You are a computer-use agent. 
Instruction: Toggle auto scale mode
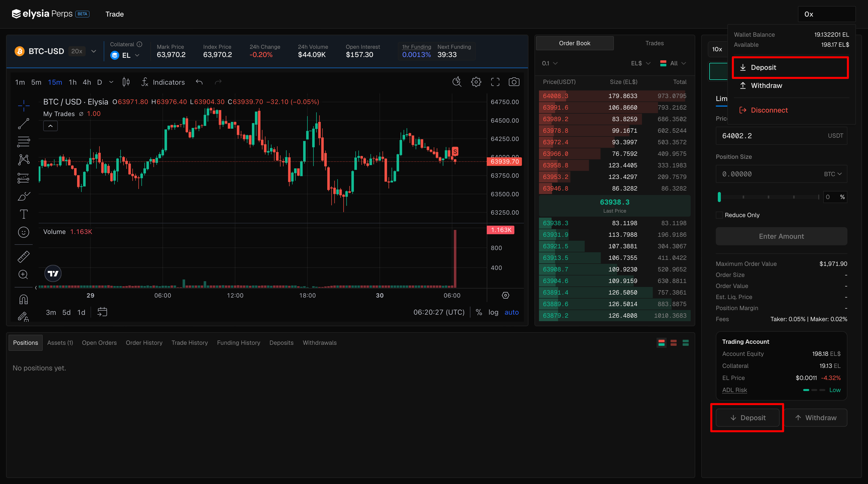pyautogui.click(x=511, y=312)
